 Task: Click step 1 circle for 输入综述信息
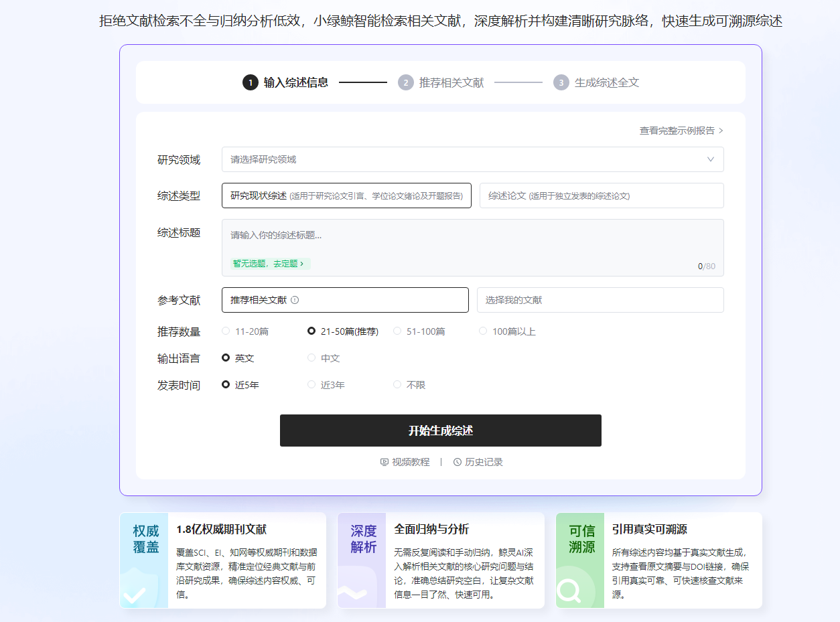(250, 82)
